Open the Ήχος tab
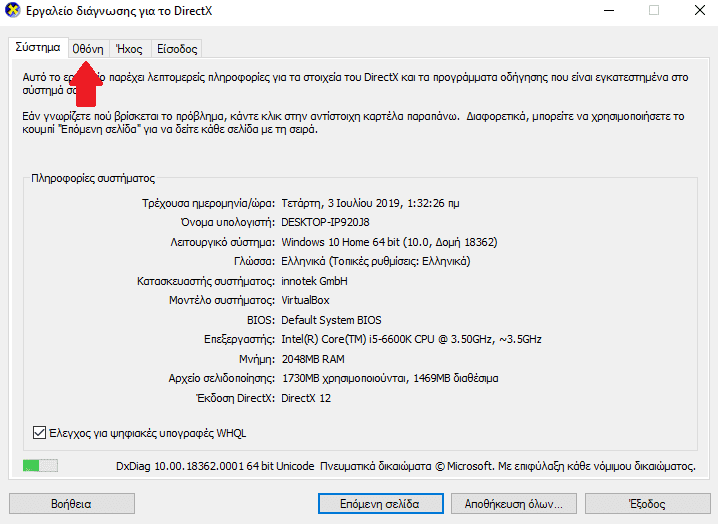This screenshot has width=718, height=524. point(130,49)
